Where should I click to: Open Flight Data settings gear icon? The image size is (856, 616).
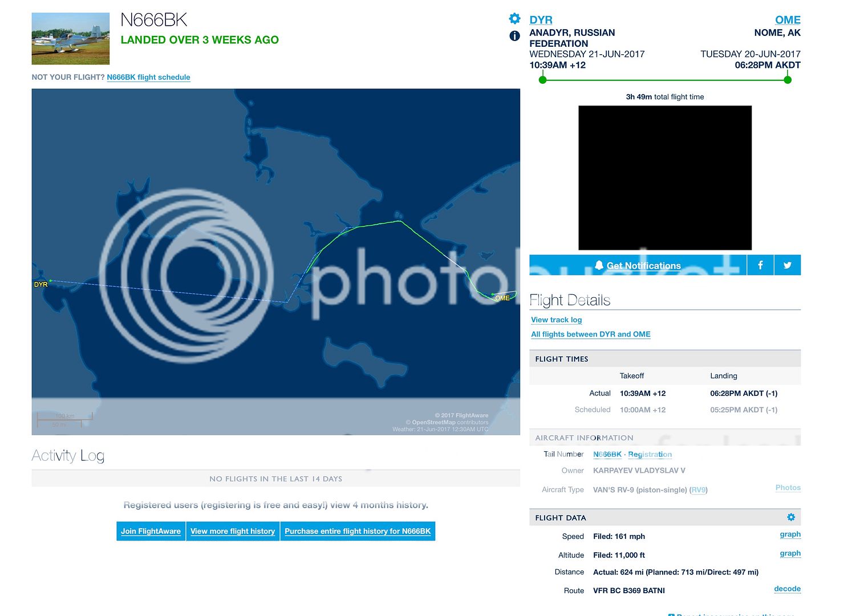coord(791,517)
